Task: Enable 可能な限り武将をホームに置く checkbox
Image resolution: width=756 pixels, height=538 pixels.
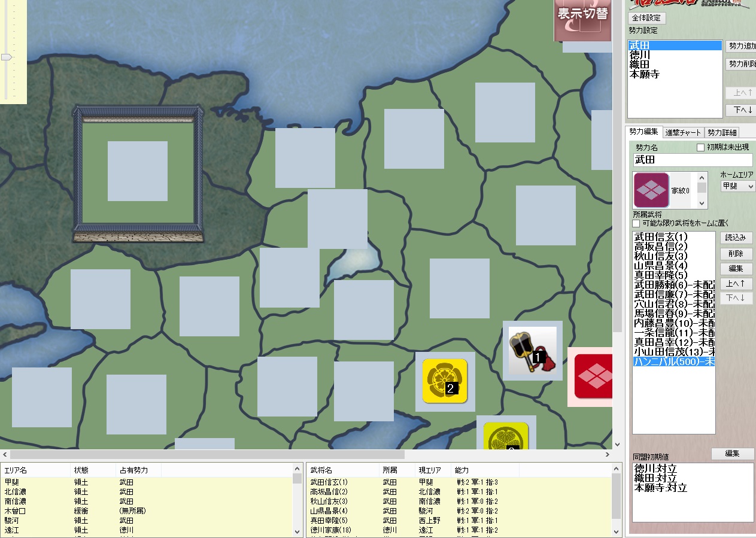Action: (x=636, y=223)
